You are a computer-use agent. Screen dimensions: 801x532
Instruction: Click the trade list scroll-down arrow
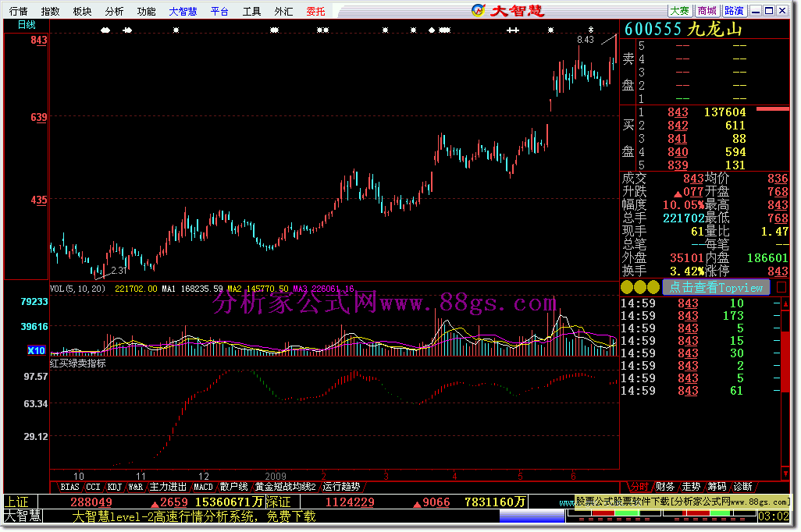[x=785, y=474]
